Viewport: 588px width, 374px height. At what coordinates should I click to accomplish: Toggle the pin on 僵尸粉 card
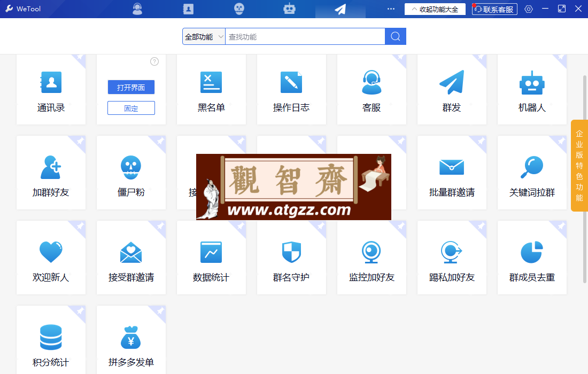click(x=160, y=141)
